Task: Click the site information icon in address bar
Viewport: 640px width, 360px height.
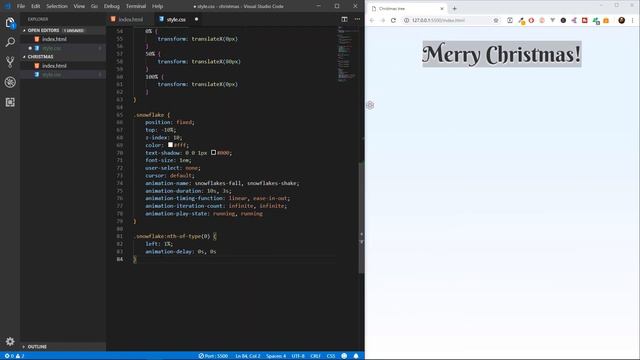Action: 407,20
